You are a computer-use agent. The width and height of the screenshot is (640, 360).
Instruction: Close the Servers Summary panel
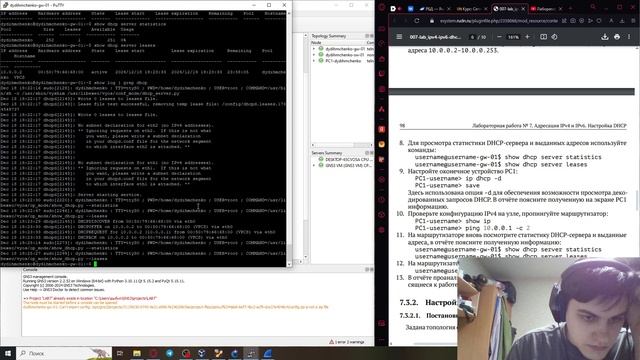click(371, 153)
